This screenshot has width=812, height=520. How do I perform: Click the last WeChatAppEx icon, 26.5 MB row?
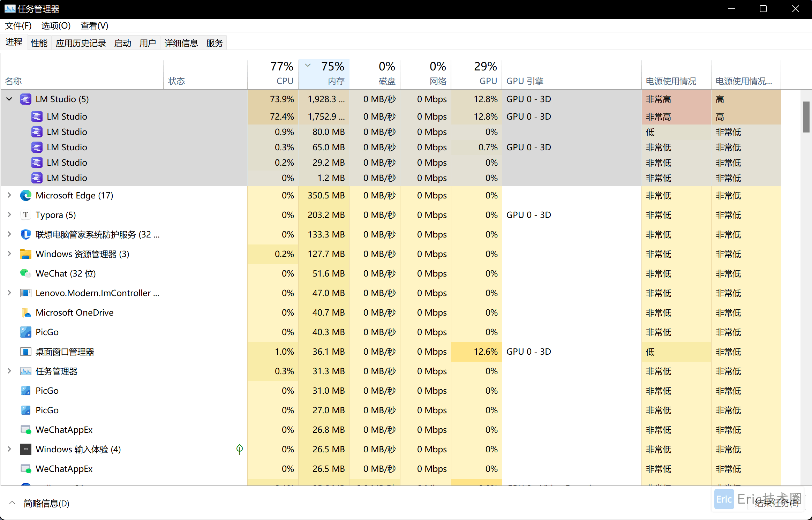[26, 469]
